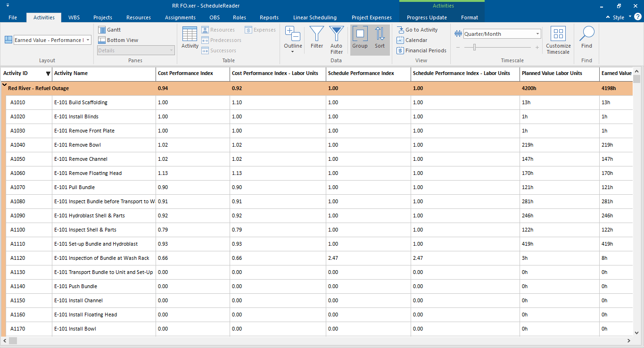Screen dimensions: 644x348
Task: Click the Find magnifier icon
Action: (x=586, y=34)
